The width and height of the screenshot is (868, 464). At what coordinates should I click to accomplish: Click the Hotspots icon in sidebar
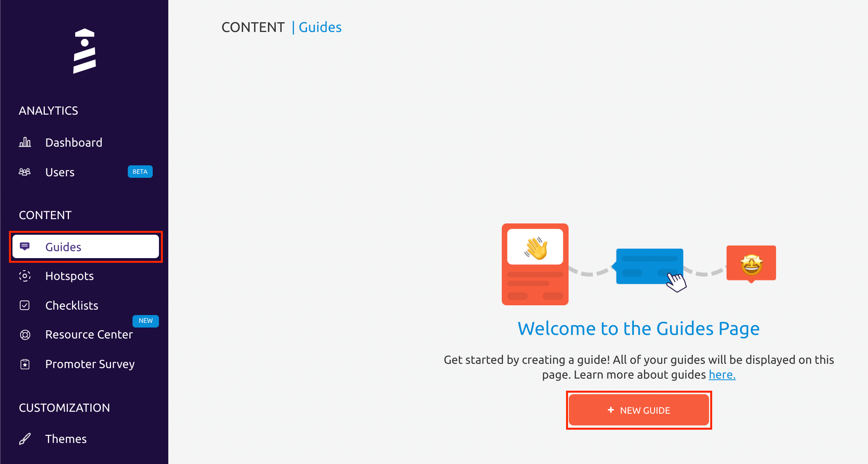pyautogui.click(x=26, y=276)
